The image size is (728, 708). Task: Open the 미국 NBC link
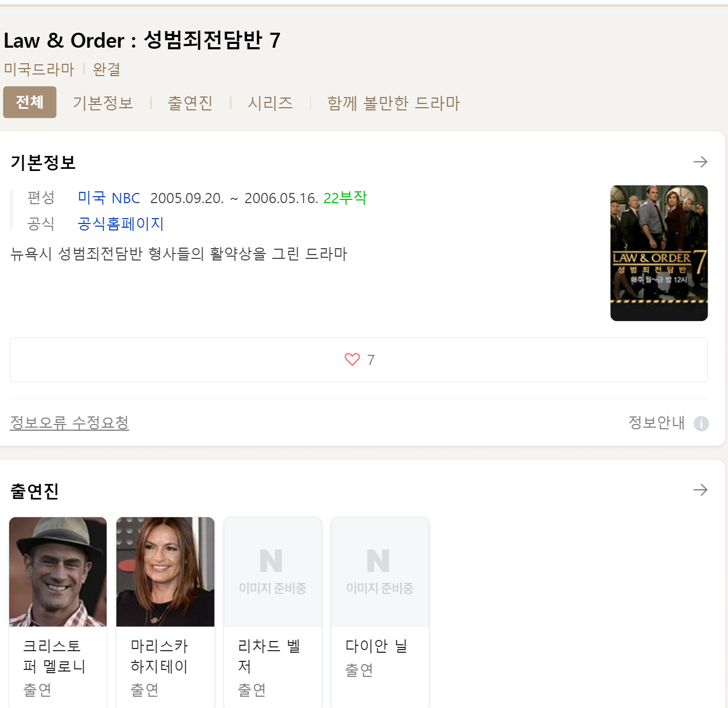tap(109, 198)
